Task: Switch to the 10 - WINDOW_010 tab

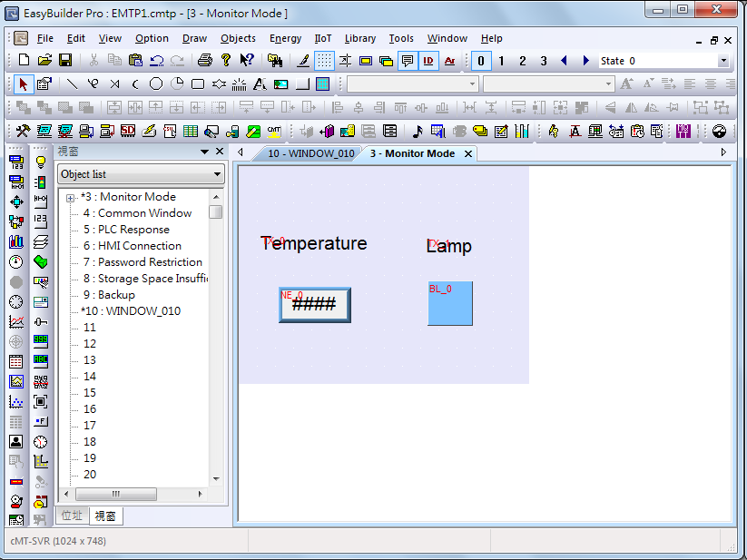Action: (310, 153)
